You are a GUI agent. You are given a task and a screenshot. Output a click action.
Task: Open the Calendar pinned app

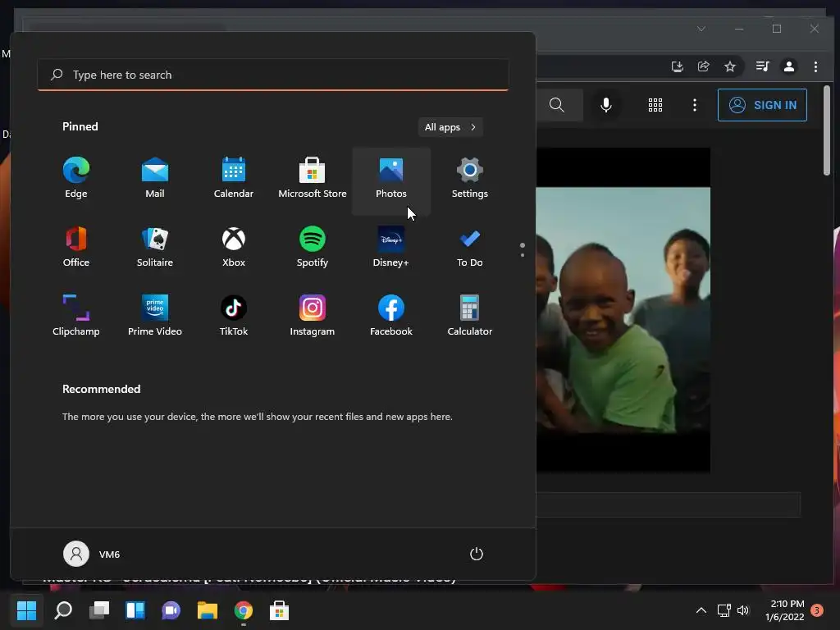pos(234,178)
